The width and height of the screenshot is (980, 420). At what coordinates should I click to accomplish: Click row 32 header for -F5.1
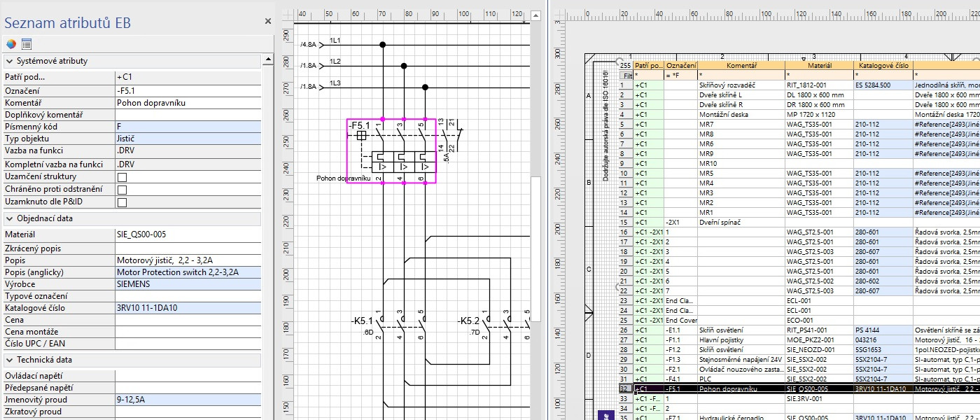(624, 388)
